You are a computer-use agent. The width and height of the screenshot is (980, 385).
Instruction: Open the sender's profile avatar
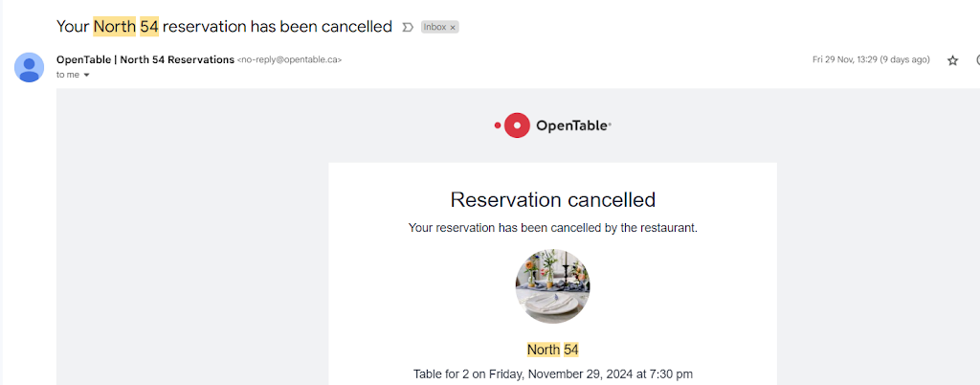point(30,67)
